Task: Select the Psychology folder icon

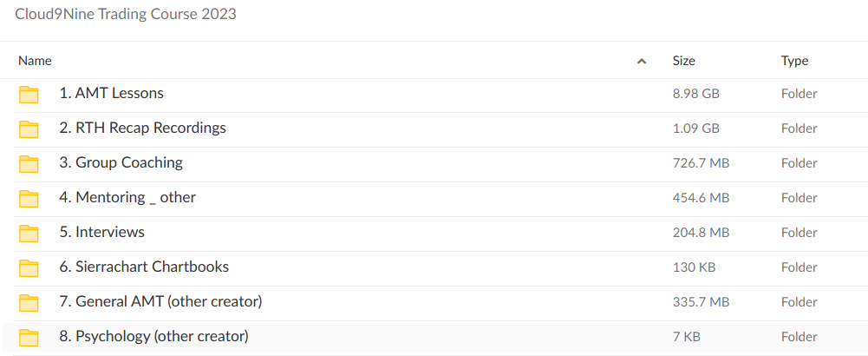Action: (x=29, y=338)
